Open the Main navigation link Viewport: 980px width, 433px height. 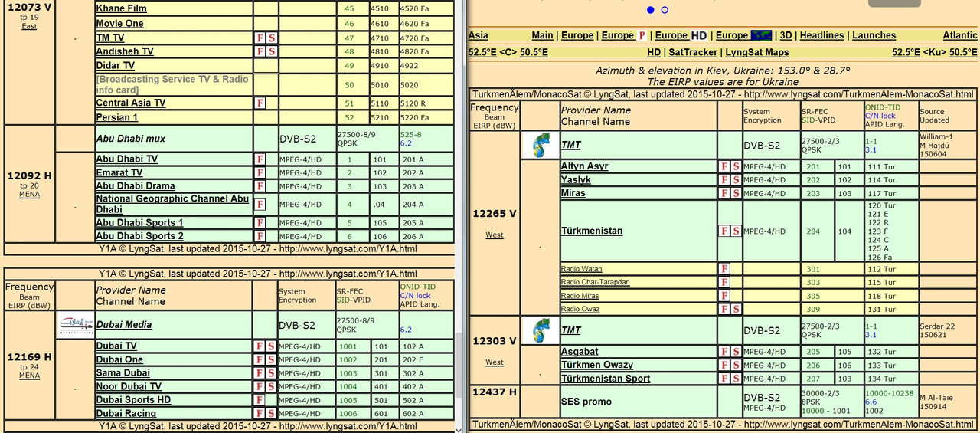coord(543,35)
